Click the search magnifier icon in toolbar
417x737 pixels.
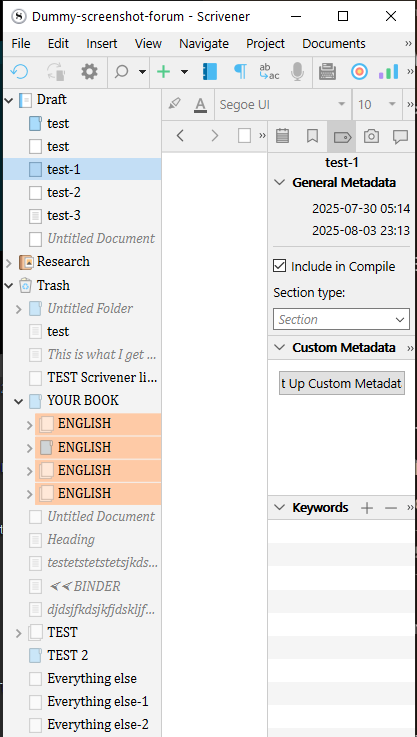pyautogui.click(x=122, y=72)
